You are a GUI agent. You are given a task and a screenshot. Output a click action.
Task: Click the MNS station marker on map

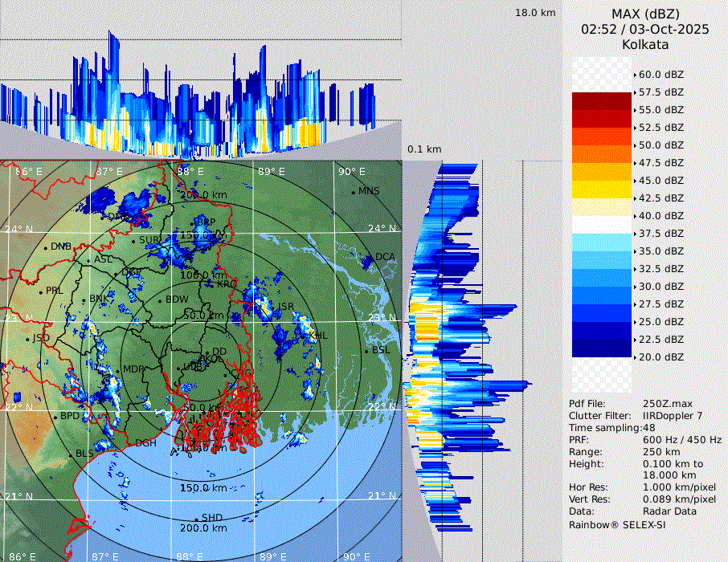[353, 192]
